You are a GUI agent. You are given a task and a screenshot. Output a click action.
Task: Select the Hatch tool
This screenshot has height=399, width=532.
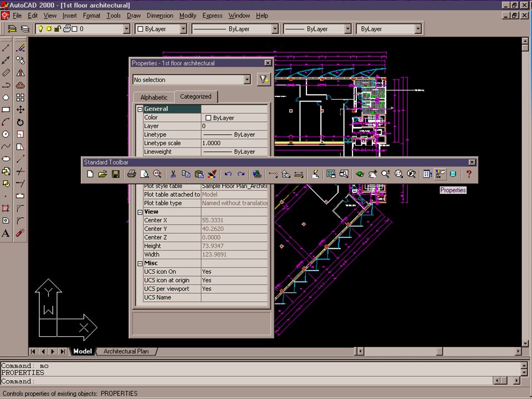6,208
